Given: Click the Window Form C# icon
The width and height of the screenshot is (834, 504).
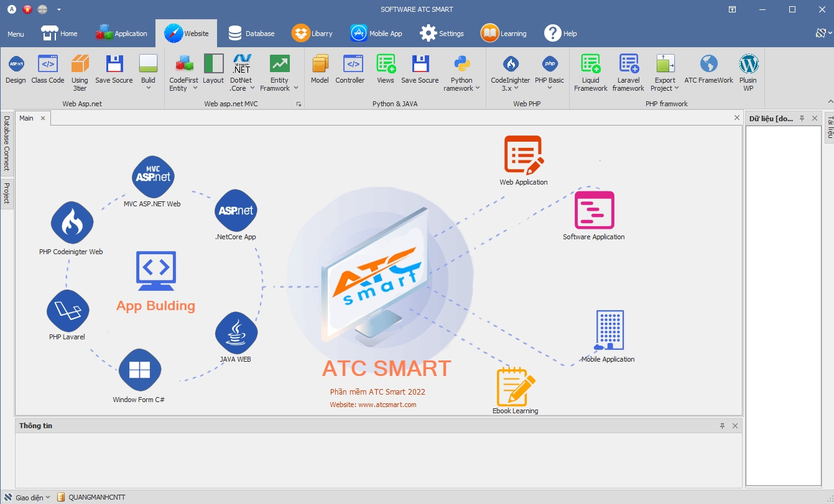Looking at the screenshot, I should click(139, 370).
